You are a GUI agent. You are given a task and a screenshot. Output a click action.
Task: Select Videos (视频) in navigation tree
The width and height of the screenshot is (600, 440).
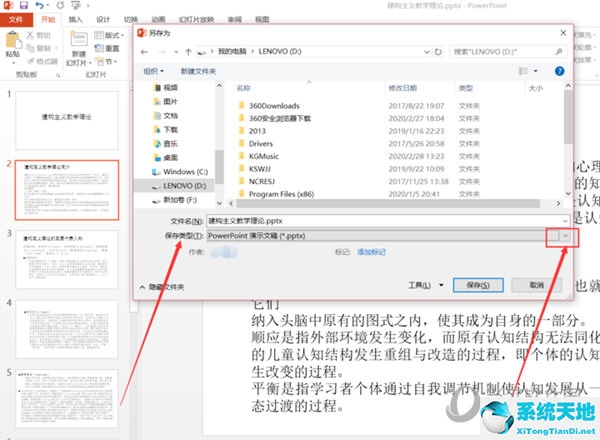166,88
